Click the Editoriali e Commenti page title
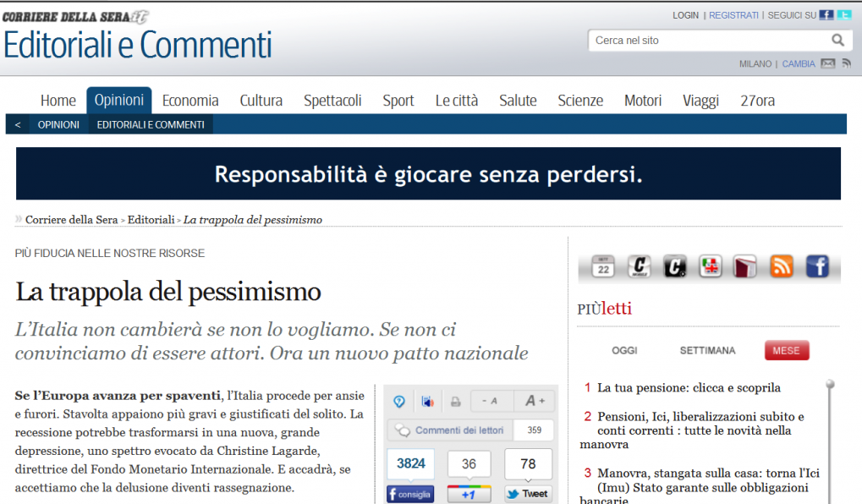The image size is (862, 504). click(x=138, y=45)
